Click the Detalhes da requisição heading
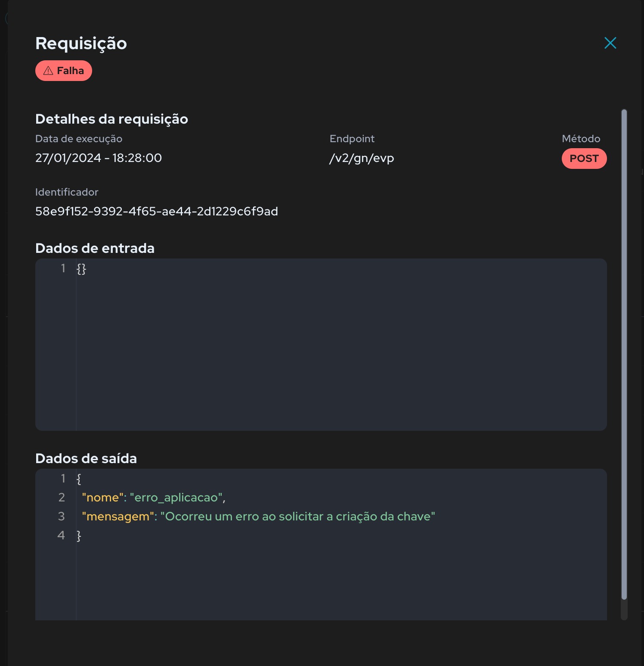The height and width of the screenshot is (666, 644). pos(111,119)
